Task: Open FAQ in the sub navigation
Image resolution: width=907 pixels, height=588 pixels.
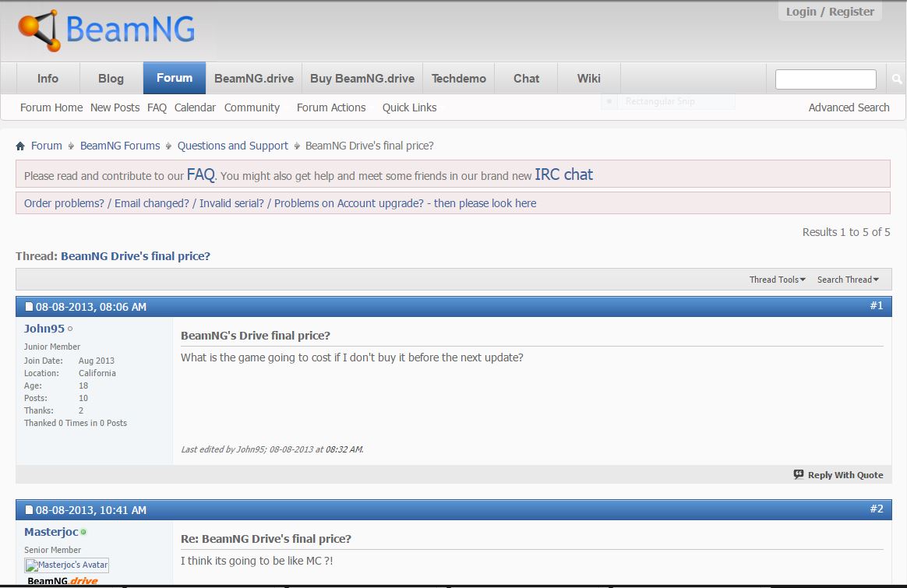Action: coord(157,107)
